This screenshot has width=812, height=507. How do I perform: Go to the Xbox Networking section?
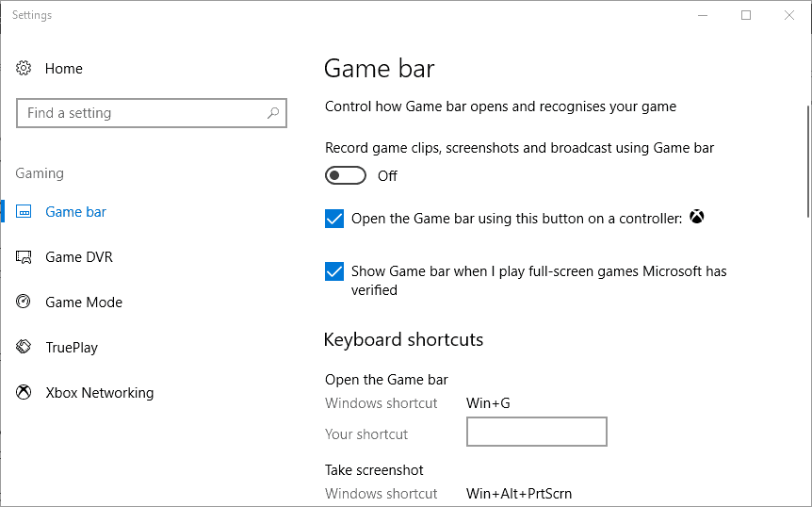(99, 393)
